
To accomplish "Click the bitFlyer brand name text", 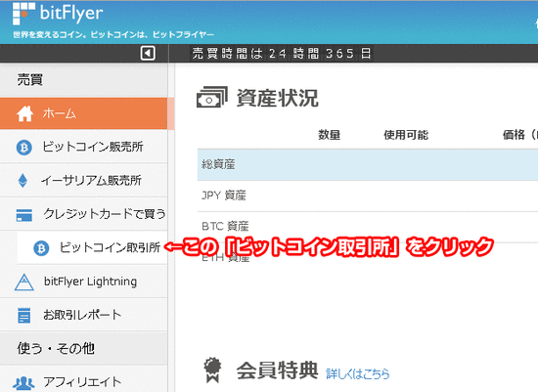I will point(71,13).
